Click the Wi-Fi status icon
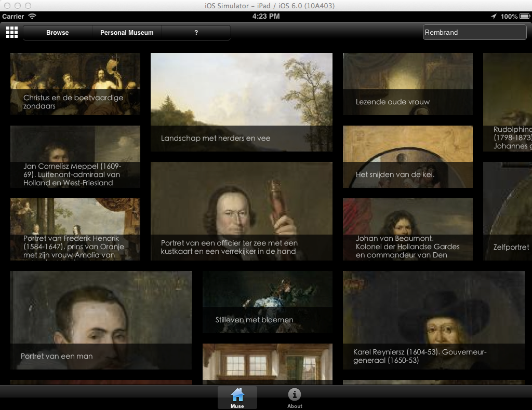The height and width of the screenshot is (410, 532). (x=32, y=16)
